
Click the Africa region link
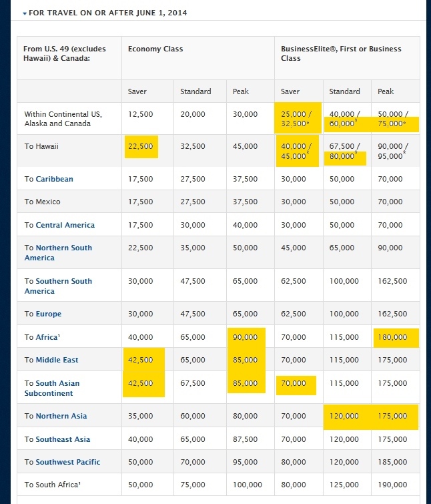tap(47, 337)
